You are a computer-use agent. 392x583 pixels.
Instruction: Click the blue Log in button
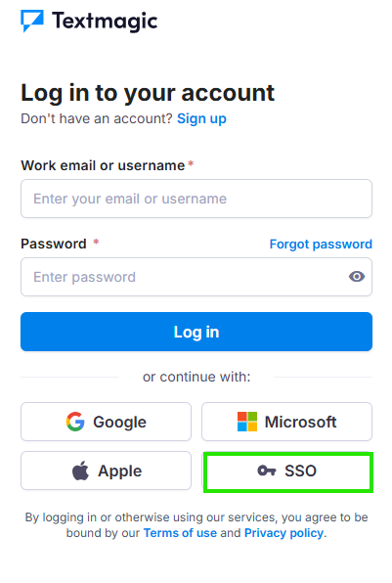(x=196, y=332)
